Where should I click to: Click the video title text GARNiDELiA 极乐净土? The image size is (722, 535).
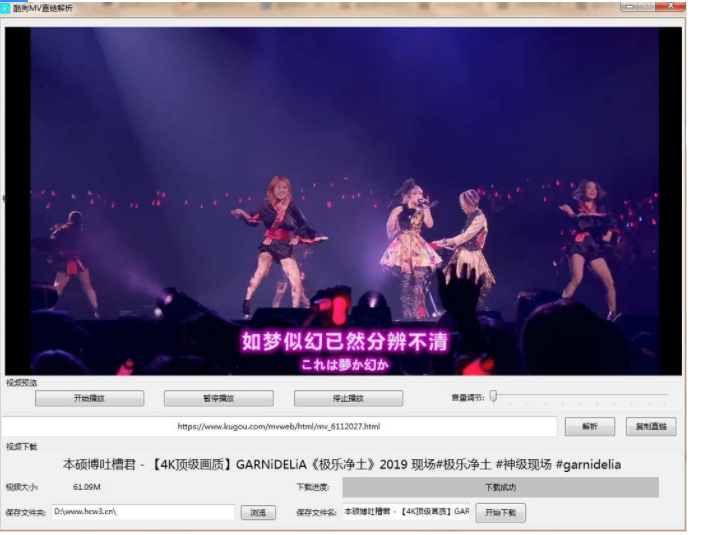pos(342,464)
